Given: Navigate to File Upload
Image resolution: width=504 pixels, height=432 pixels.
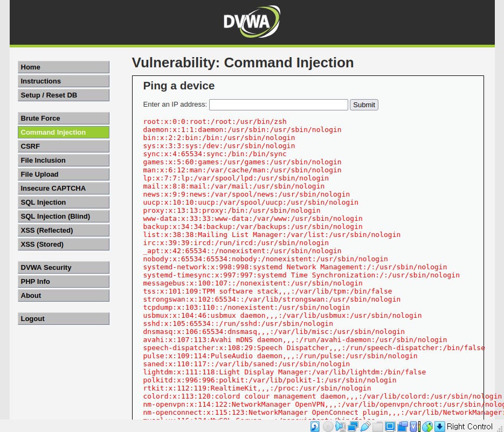Looking at the screenshot, I should [64, 175].
